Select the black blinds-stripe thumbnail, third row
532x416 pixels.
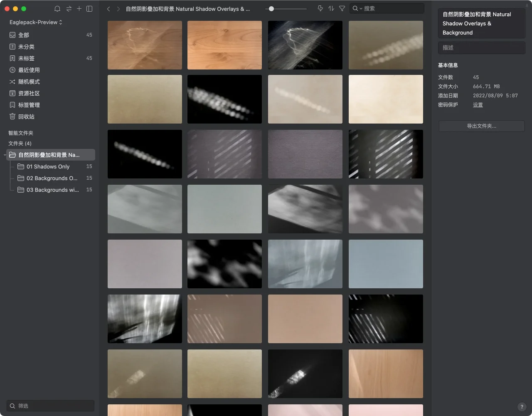tap(386, 154)
